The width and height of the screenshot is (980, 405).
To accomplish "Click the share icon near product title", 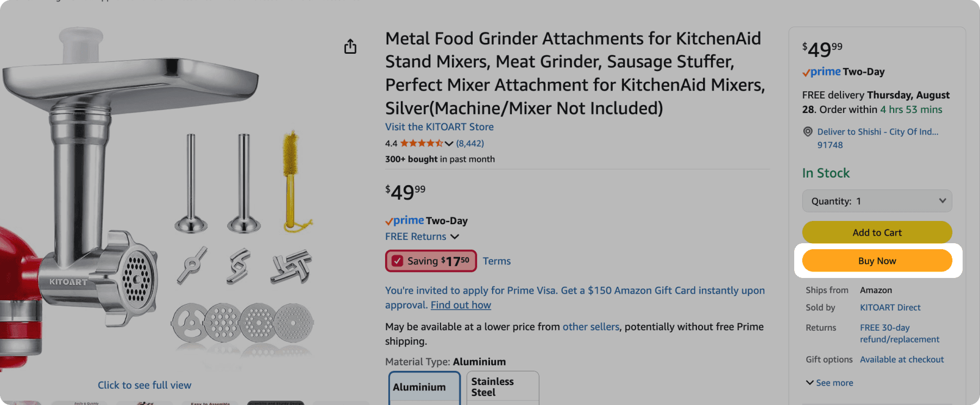I will click(x=350, y=47).
